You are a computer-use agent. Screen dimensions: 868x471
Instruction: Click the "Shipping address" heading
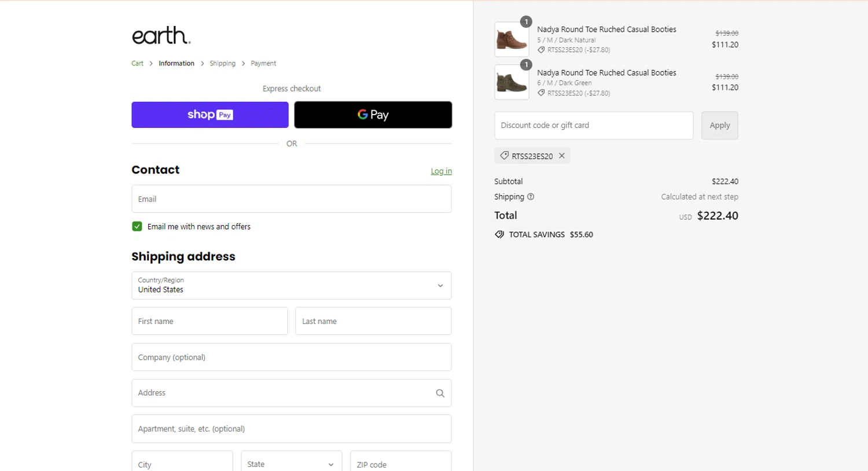[x=183, y=256]
